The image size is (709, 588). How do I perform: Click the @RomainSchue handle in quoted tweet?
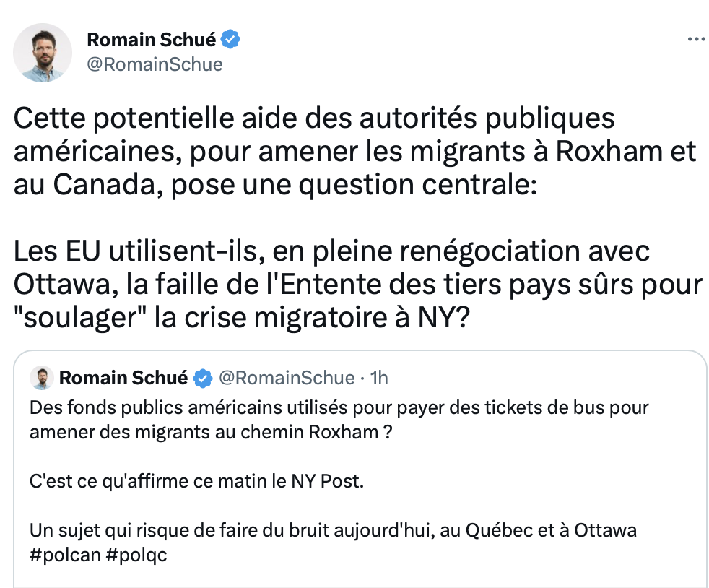pyautogui.click(x=287, y=378)
